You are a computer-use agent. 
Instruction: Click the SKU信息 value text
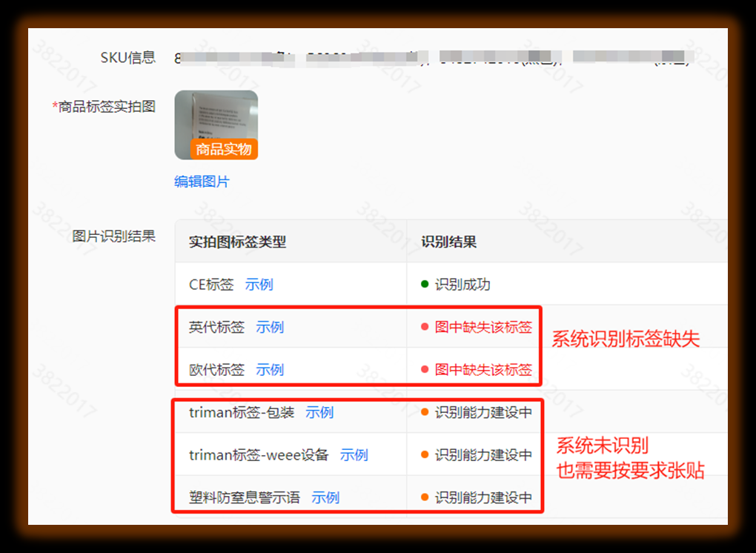[430, 58]
